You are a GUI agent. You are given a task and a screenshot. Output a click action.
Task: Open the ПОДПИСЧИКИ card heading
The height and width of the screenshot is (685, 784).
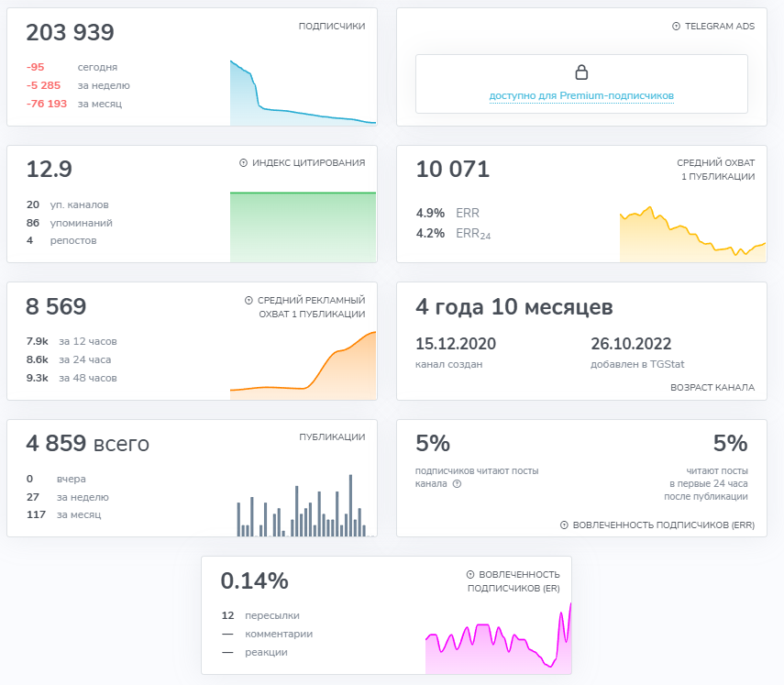(332, 27)
